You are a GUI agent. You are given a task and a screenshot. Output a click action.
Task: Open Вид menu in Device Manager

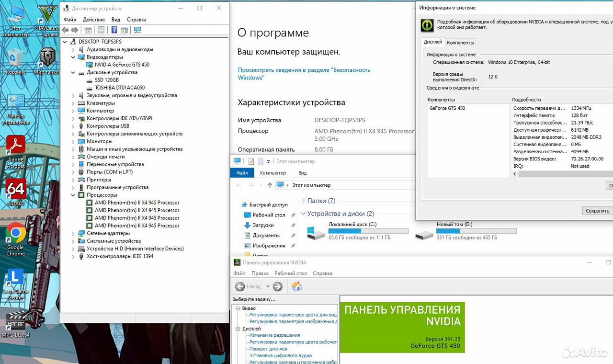116,20
